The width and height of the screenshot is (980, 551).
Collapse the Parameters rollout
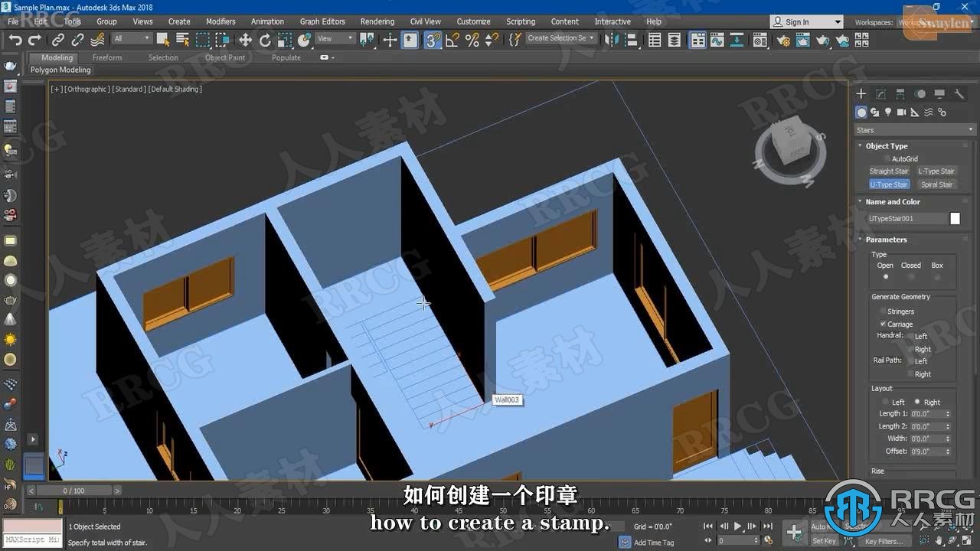pos(886,240)
